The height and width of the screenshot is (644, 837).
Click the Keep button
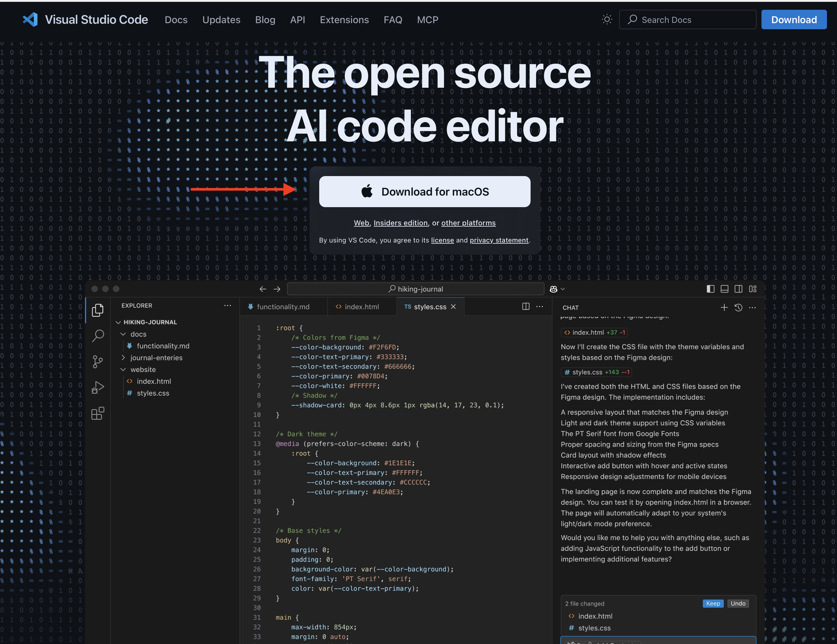[713, 603]
